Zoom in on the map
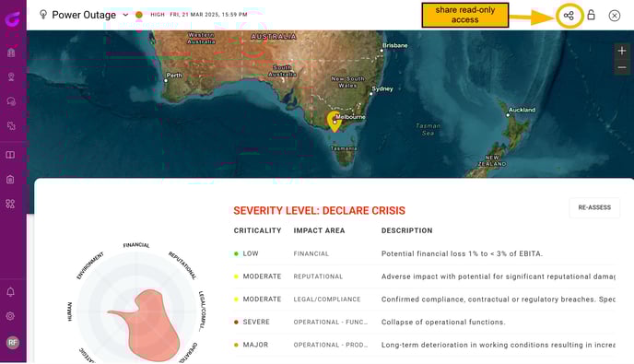Viewport: 634px width, 364px height. coord(622,51)
